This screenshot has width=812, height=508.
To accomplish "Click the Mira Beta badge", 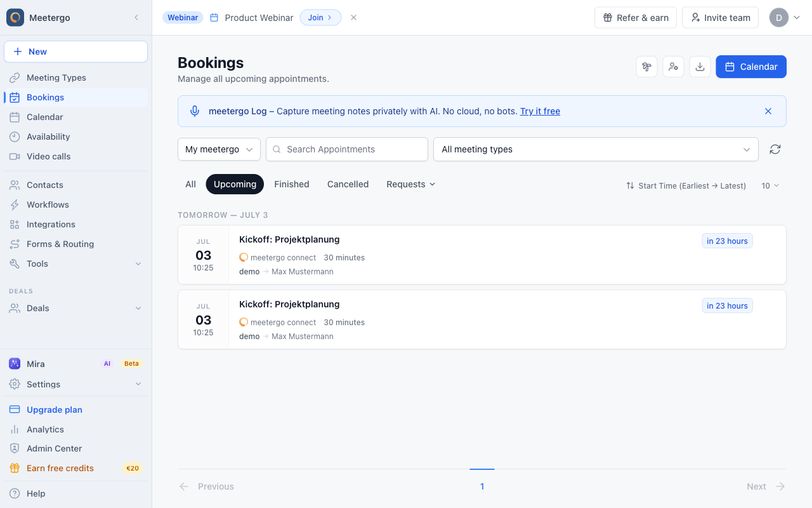I will point(131,364).
